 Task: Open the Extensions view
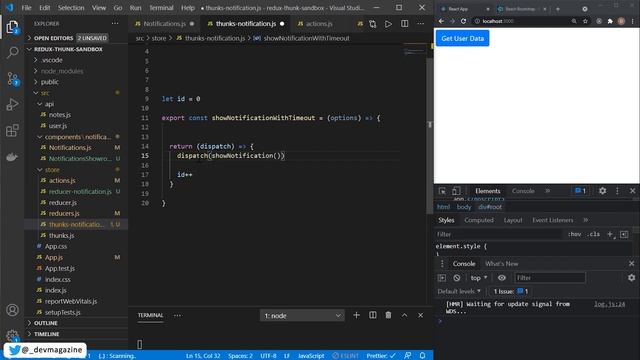(x=12, y=131)
